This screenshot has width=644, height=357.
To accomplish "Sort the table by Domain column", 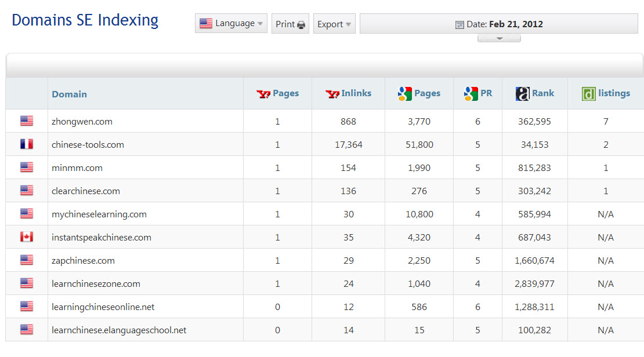I will tap(69, 94).
